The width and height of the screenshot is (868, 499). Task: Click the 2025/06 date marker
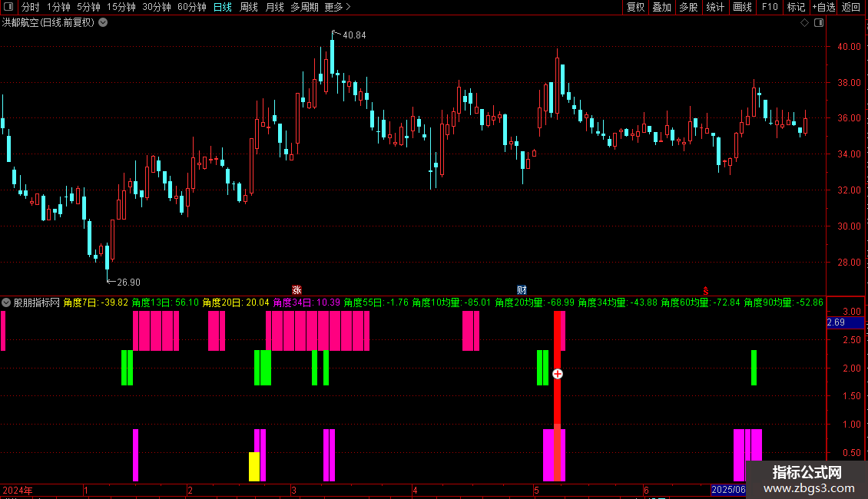[x=728, y=490]
